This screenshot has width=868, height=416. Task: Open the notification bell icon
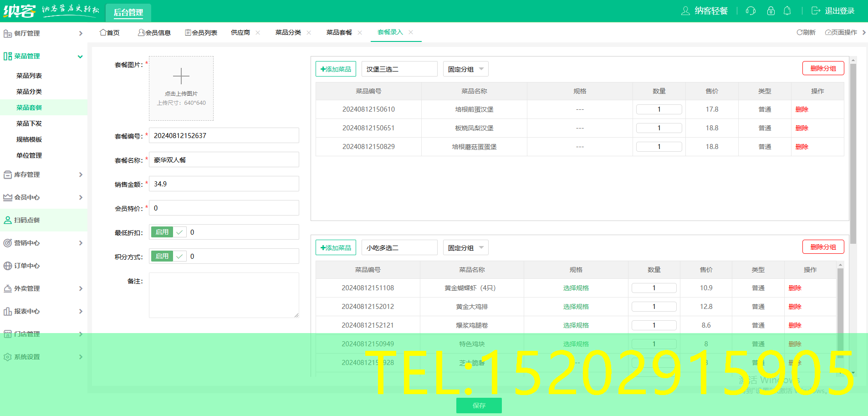tap(787, 11)
